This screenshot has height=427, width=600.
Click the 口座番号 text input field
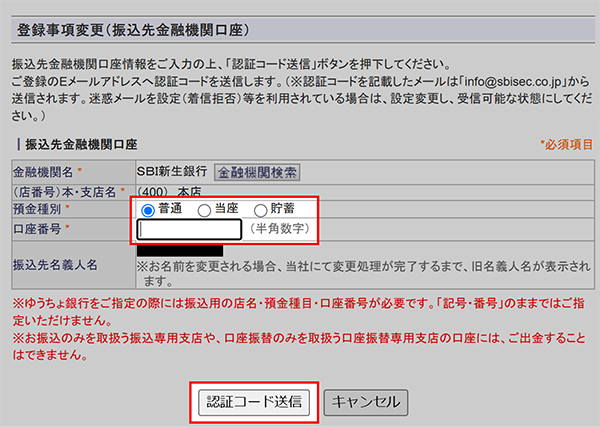coord(189,230)
